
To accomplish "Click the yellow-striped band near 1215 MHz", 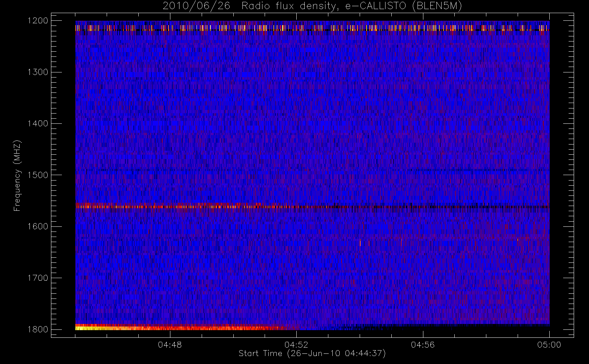I will pyautogui.click(x=312, y=28).
